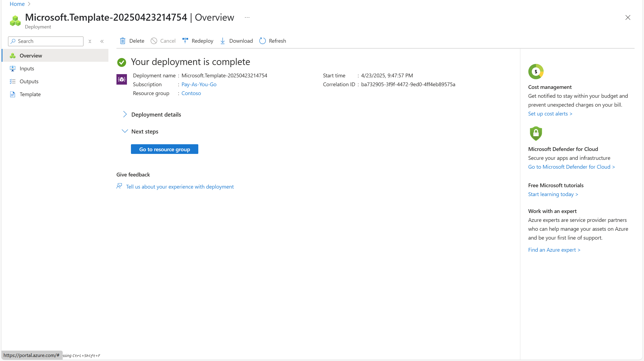This screenshot has height=361, width=644.
Task: Click the Go to resource group button
Action: click(x=164, y=149)
